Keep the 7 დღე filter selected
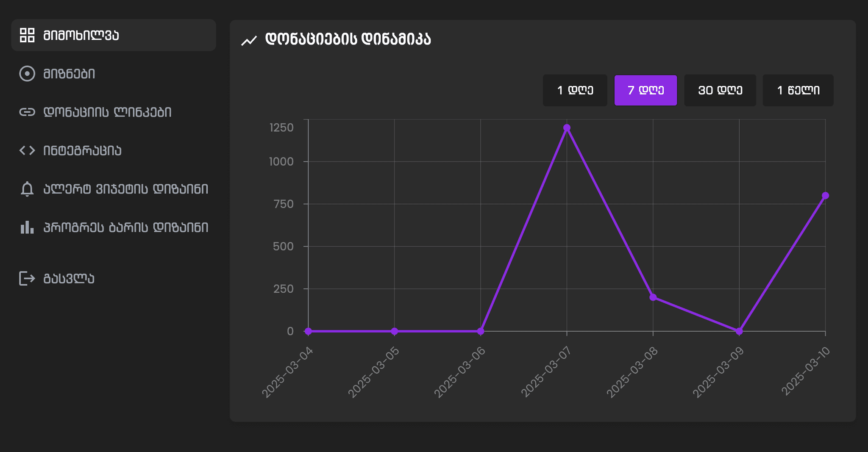This screenshot has height=452, width=868. click(646, 90)
